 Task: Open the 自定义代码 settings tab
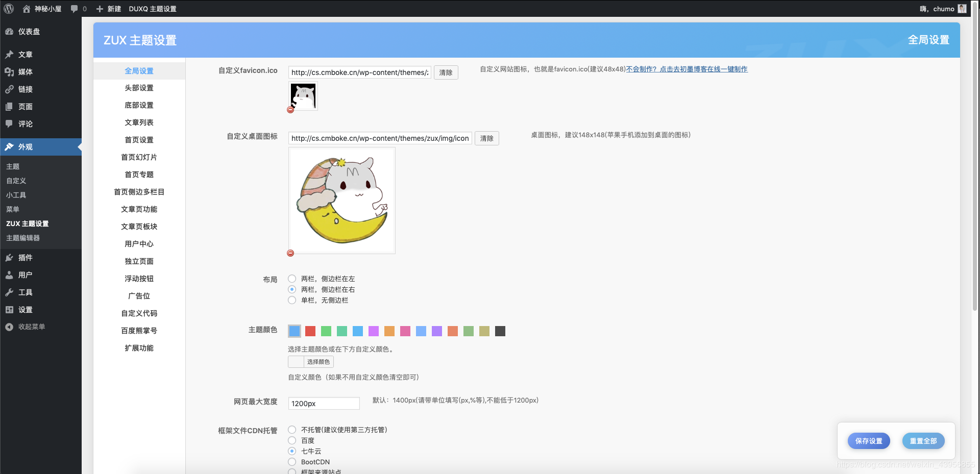[x=139, y=313]
